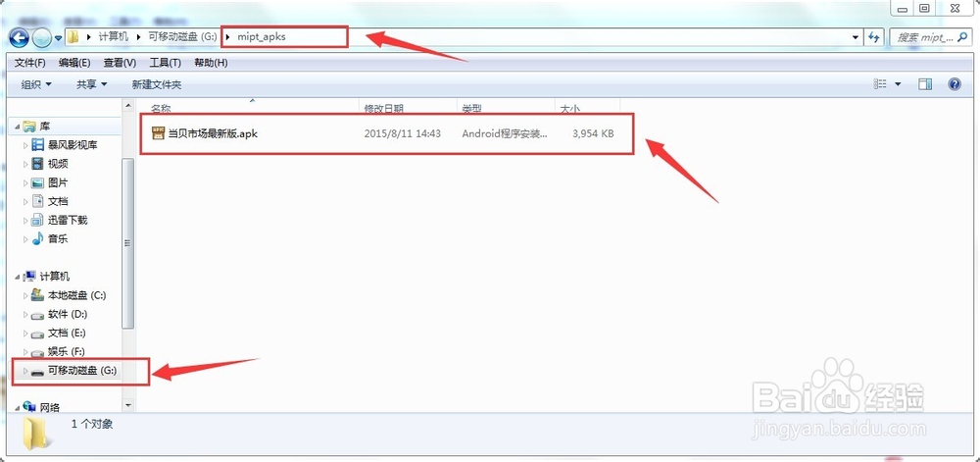Open the 工具(T) menu
This screenshot has height=462, width=980.
165,63
